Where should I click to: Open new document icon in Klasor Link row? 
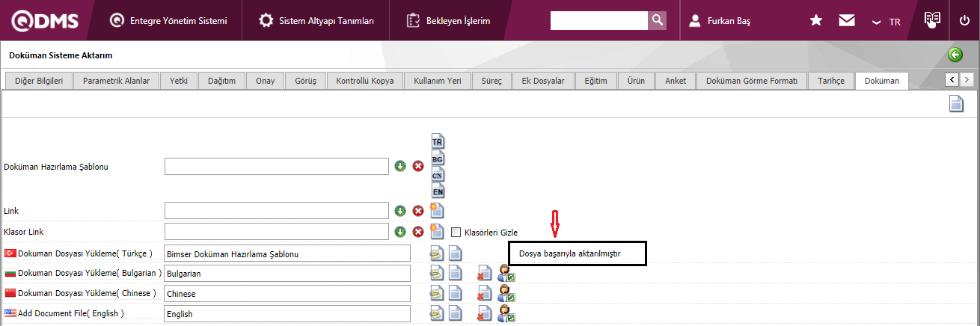tap(437, 232)
